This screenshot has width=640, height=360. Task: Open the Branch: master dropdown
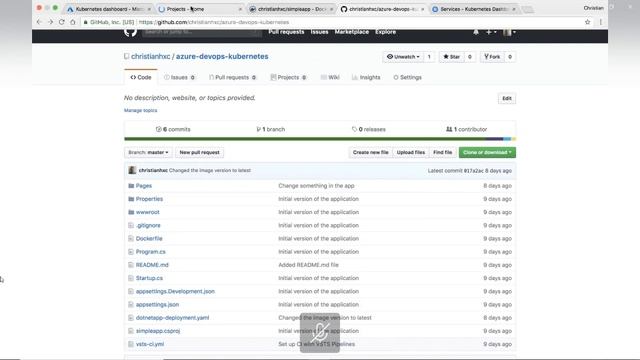point(148,152)
